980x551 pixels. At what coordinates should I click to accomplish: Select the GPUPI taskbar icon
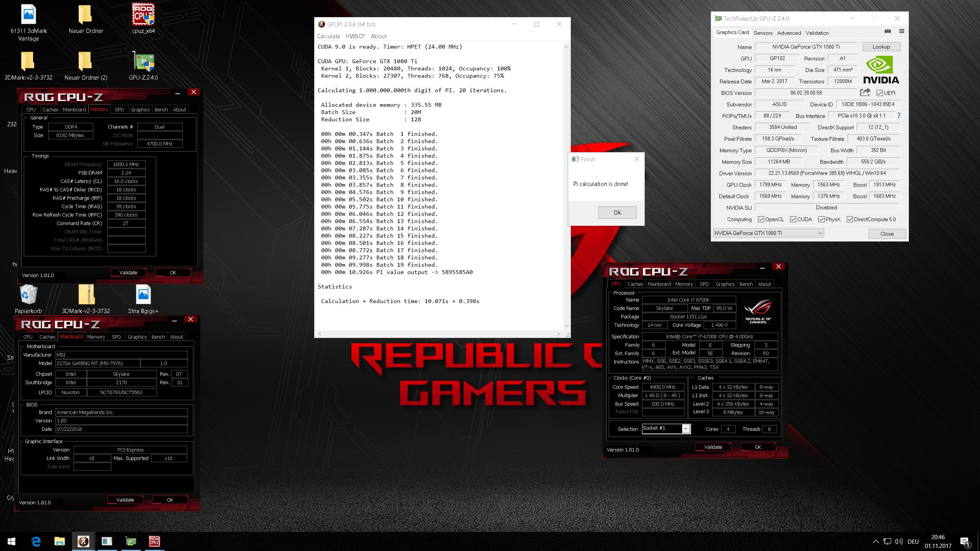[x=83, y=541]
